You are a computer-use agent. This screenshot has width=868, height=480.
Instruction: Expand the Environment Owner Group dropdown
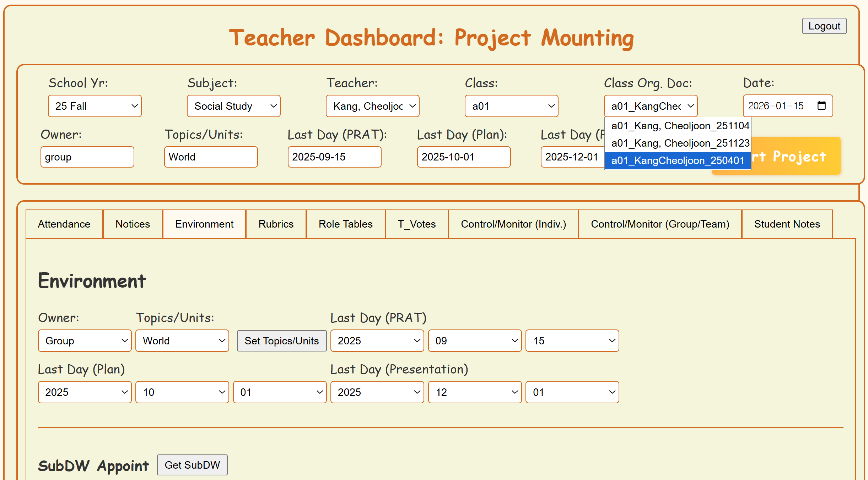(x=85, y=340)
